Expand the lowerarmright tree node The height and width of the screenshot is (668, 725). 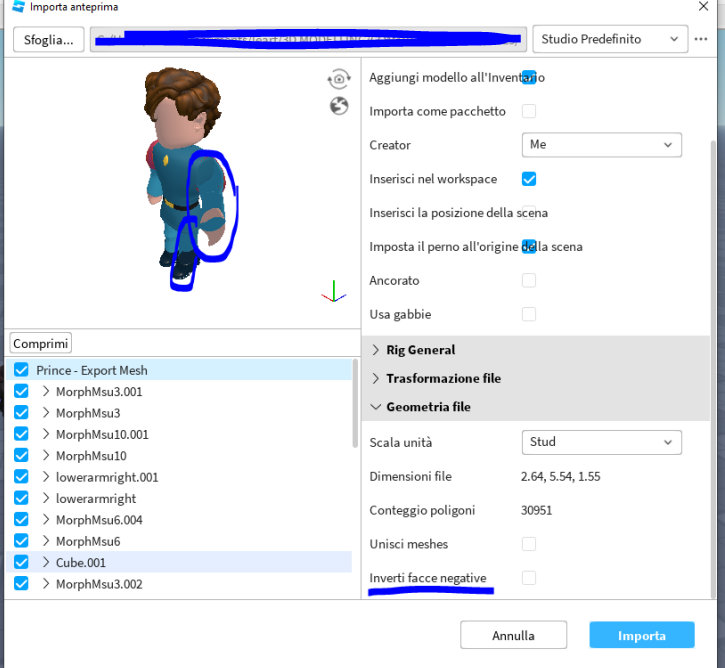[x=46, y=498]
